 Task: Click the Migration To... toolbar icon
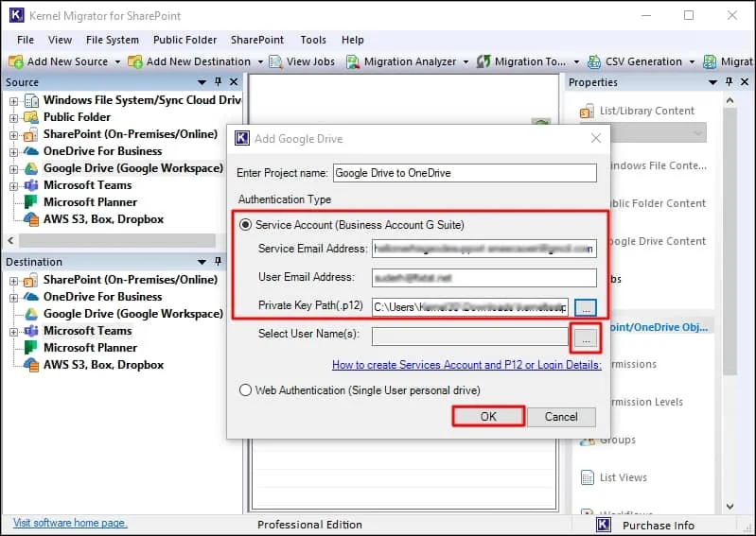(483, 61)
